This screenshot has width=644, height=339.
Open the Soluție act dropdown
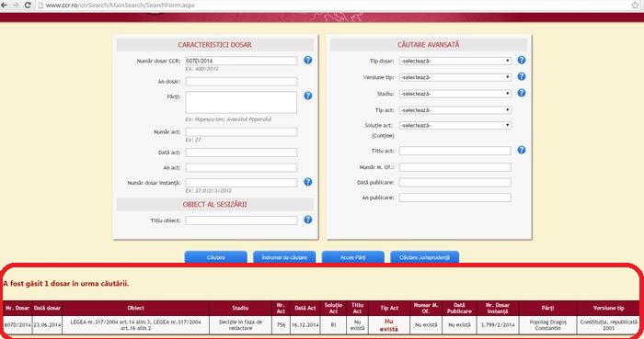point(455,126)
